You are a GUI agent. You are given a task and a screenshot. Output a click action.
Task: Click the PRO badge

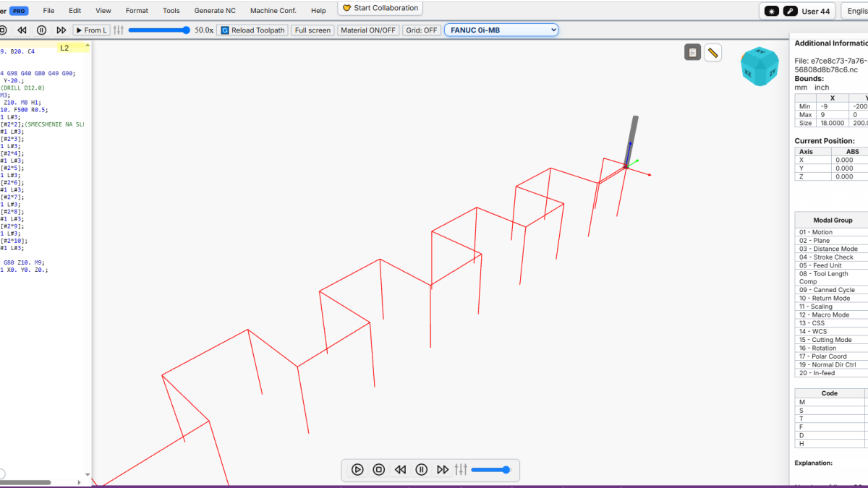(x=20, y=11)
